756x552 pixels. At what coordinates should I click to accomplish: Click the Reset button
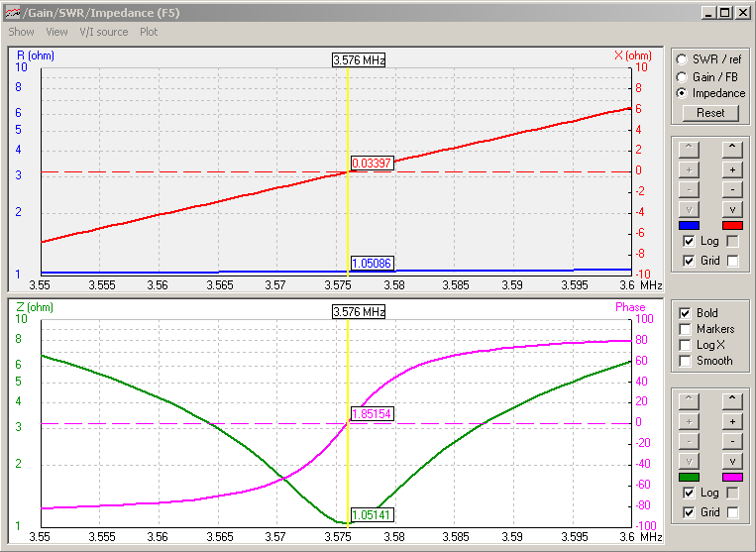tap(710, 113)
